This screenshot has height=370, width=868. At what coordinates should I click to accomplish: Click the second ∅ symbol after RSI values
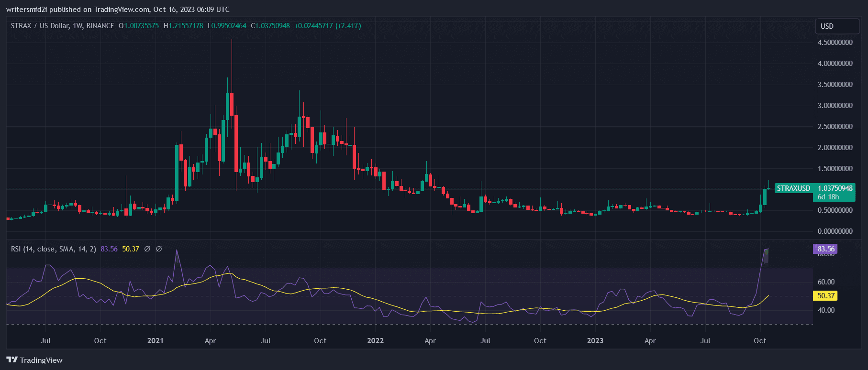coord(159,249)
